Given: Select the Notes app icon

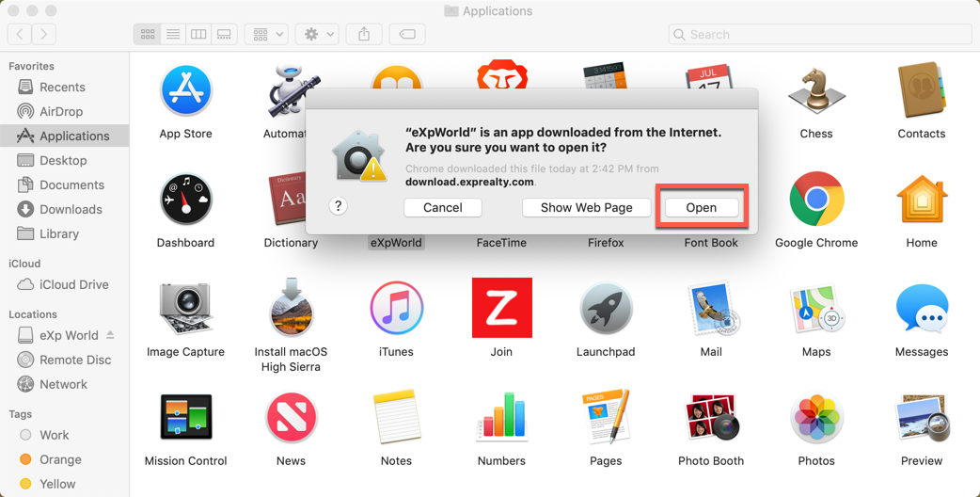Looking at the screenshot, I should pos(396,417).
